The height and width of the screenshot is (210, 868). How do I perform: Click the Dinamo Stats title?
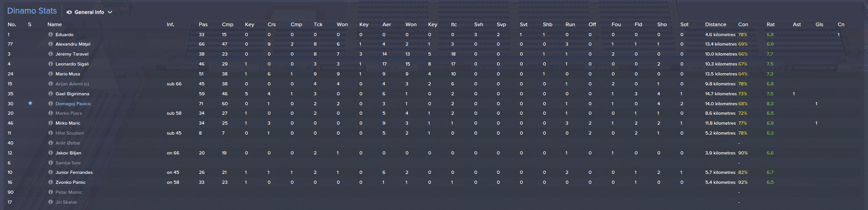pos(32,11)
